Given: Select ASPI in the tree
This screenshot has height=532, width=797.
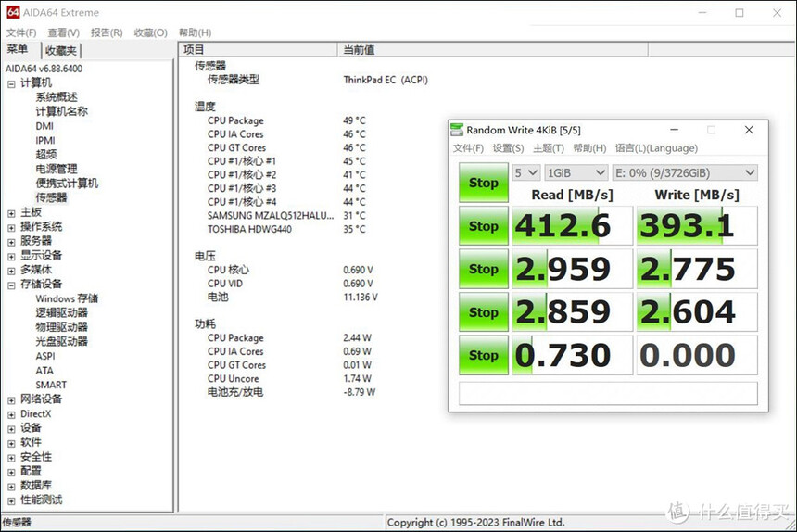Looking at the screenshot, I should point(45,356).
